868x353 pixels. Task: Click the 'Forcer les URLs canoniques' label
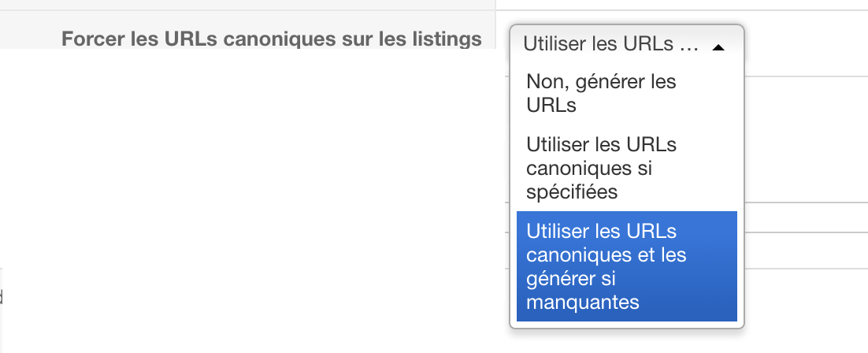(x=271, y=39)
